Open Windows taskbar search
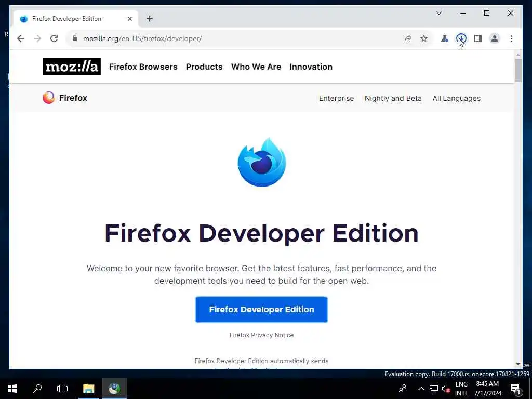 pyautogui.click(x=37, y=389)
